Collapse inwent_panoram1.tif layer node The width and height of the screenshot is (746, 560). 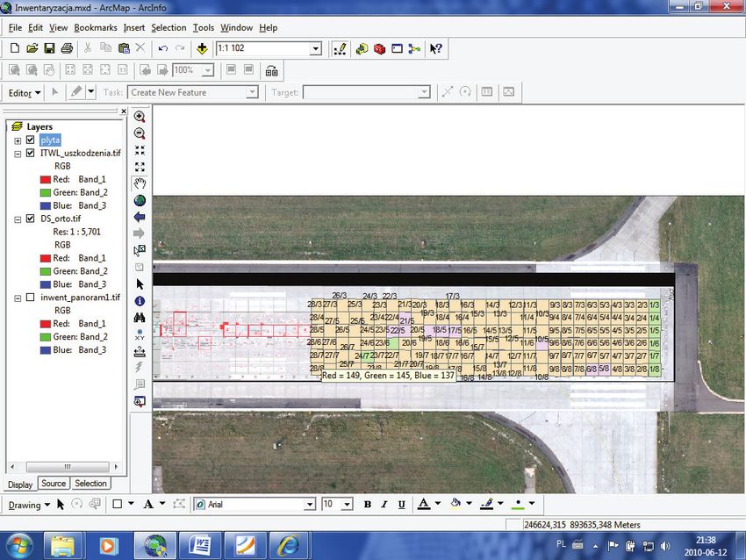coord(18,298)
